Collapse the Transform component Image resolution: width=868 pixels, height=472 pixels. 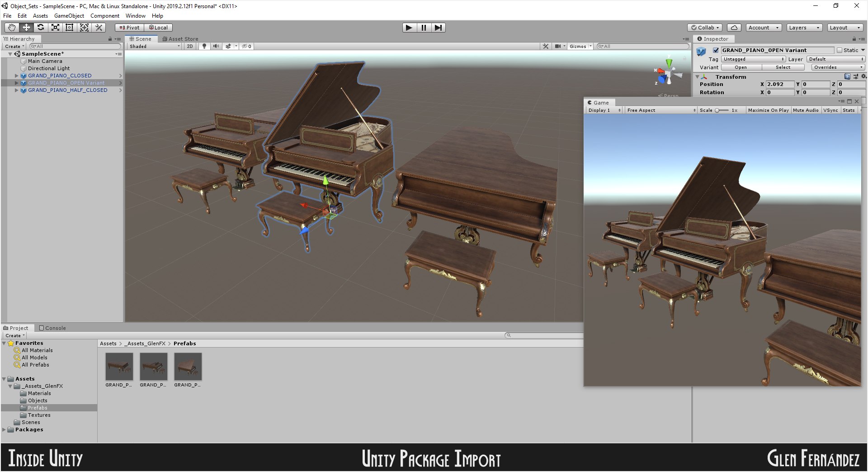coord(697,77)
